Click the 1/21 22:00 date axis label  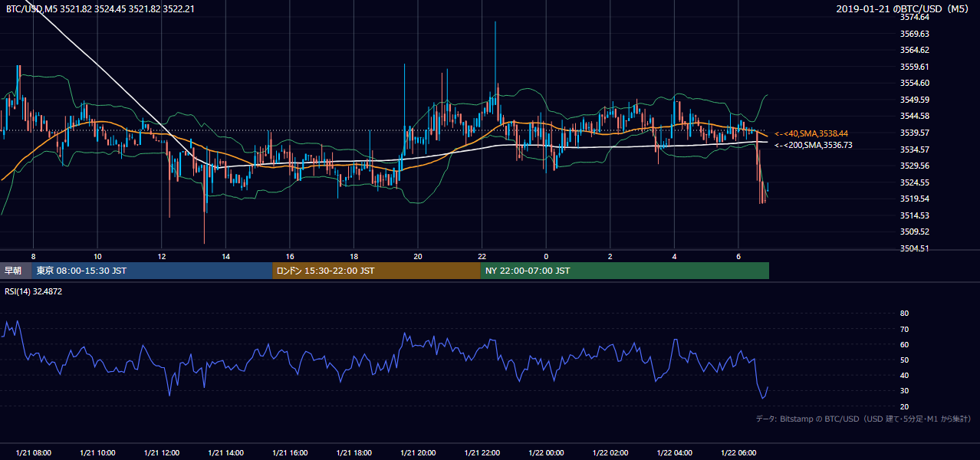tap(482, 453)
